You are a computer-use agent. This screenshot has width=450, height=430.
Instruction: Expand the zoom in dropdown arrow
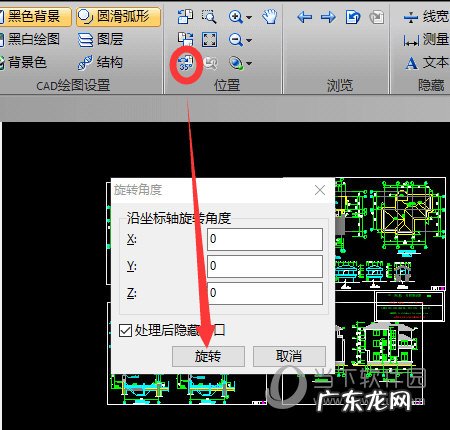(x=249, y=17)
